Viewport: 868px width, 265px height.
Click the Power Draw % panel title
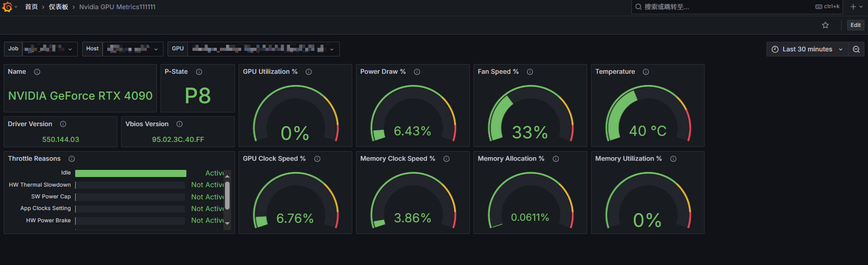point(383,72)
